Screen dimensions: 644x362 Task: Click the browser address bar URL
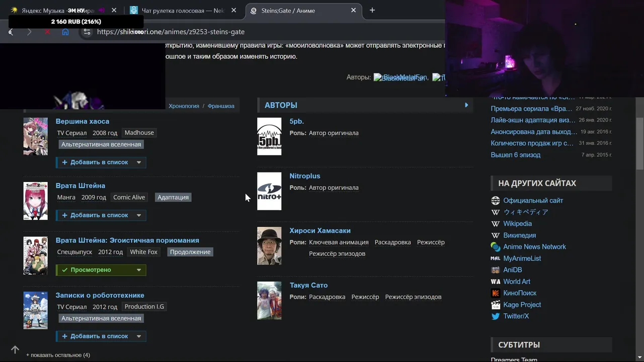[171, 32]
